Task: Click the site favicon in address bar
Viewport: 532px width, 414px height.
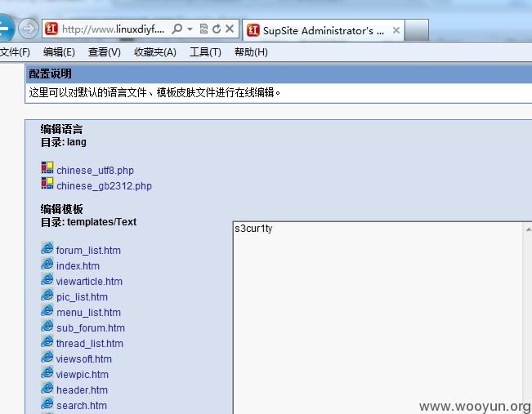Action: [x=51, y=29]
